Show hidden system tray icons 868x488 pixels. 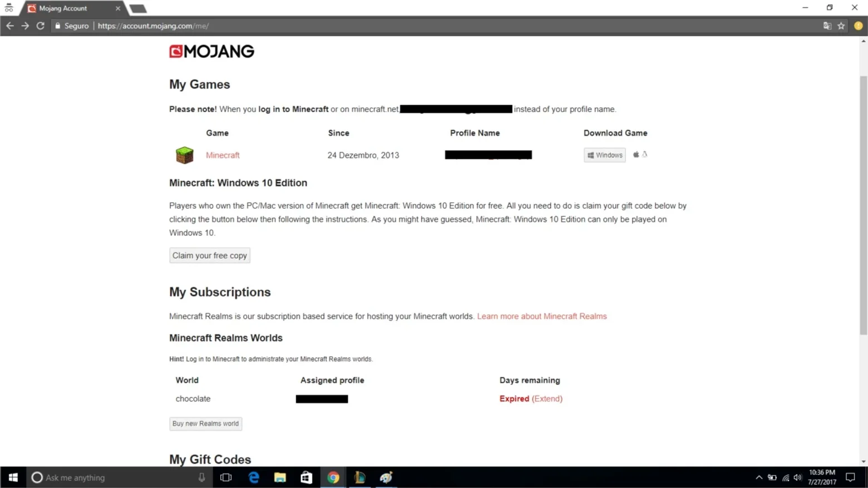click(759, 477)
